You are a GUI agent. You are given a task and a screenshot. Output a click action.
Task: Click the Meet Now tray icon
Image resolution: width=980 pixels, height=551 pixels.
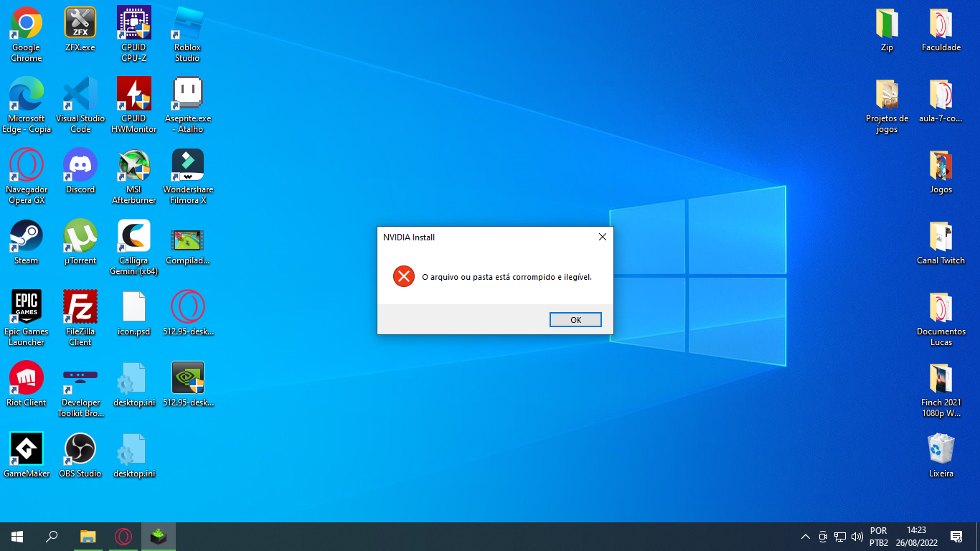pos(823,537)
